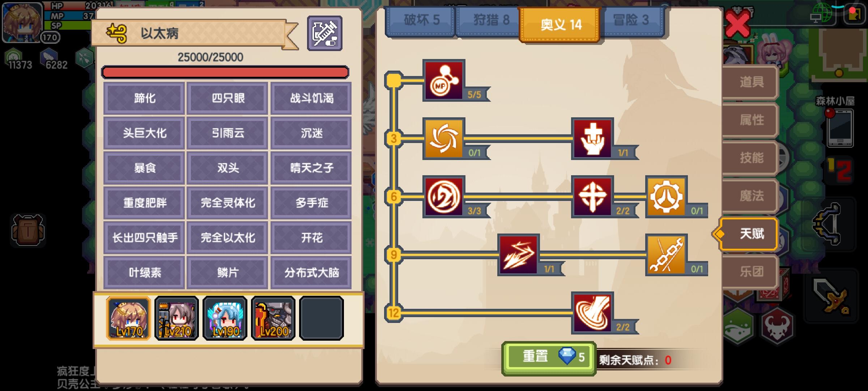The image size is (868, 391).
Task: Open the 冒险 3 tab
Action: [631, 21]
